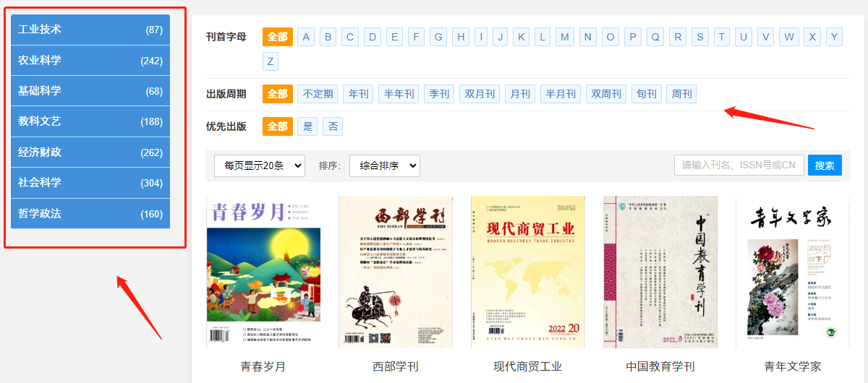Filter journals by letter V
This screenshot has height=383, width=868.
[766, 37]
